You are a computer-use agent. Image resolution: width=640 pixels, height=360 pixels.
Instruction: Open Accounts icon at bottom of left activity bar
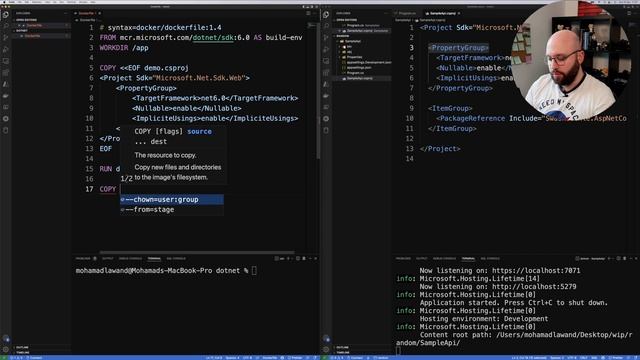[6, 339]
